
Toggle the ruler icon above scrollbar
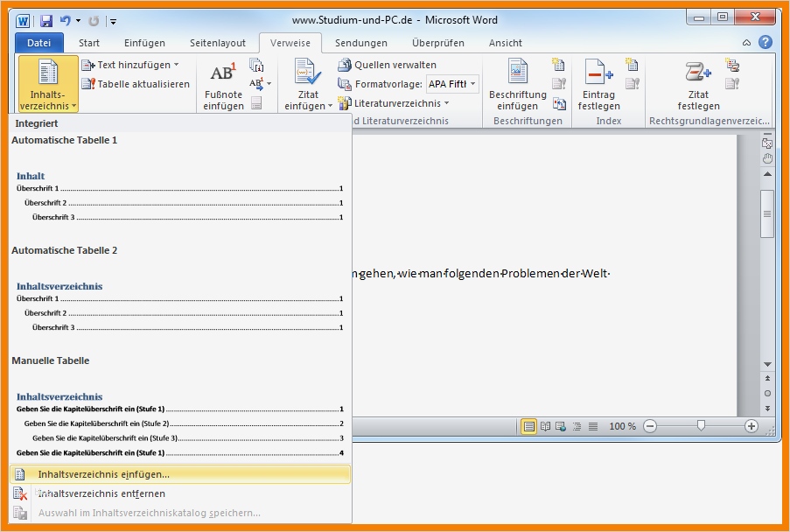pyautogui.click(x=767, y=143)
